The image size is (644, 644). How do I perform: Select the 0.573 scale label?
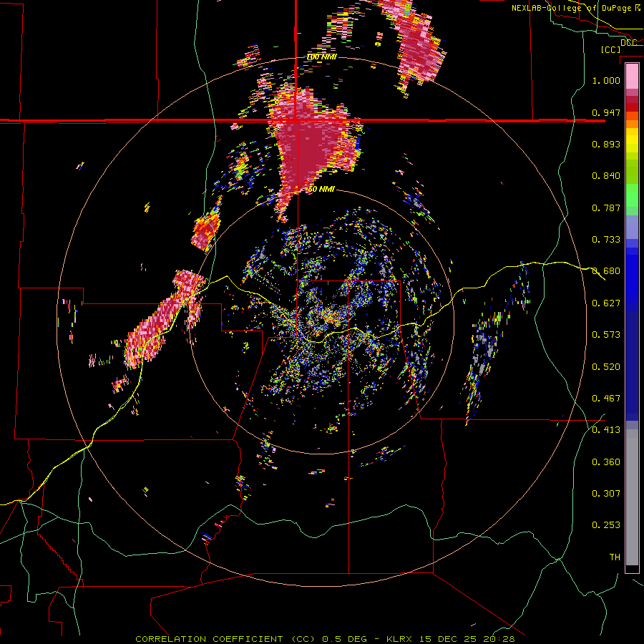point(606,335)
